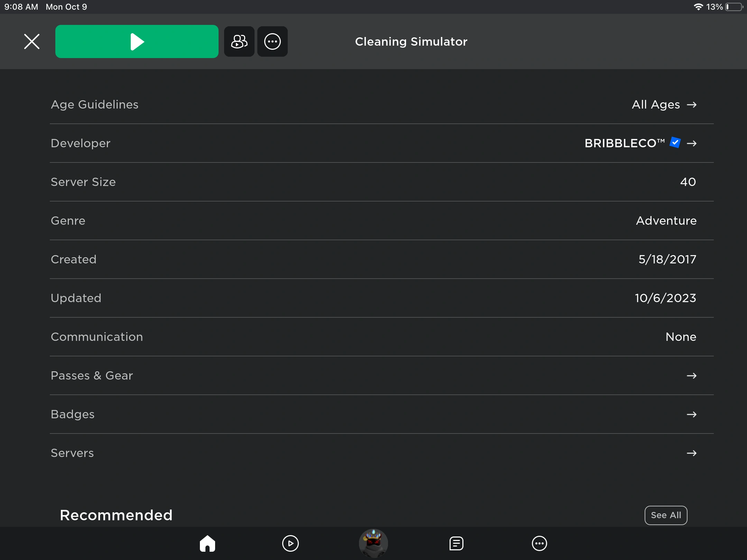Go to the Home tab

pos(207,543)
